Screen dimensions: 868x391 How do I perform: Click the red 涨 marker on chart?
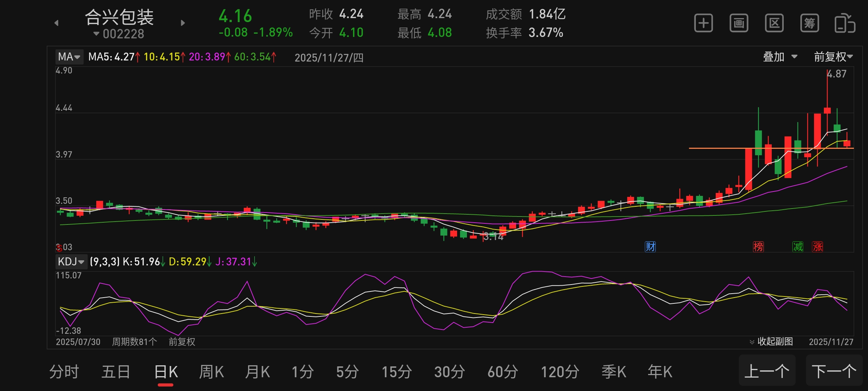817,247
